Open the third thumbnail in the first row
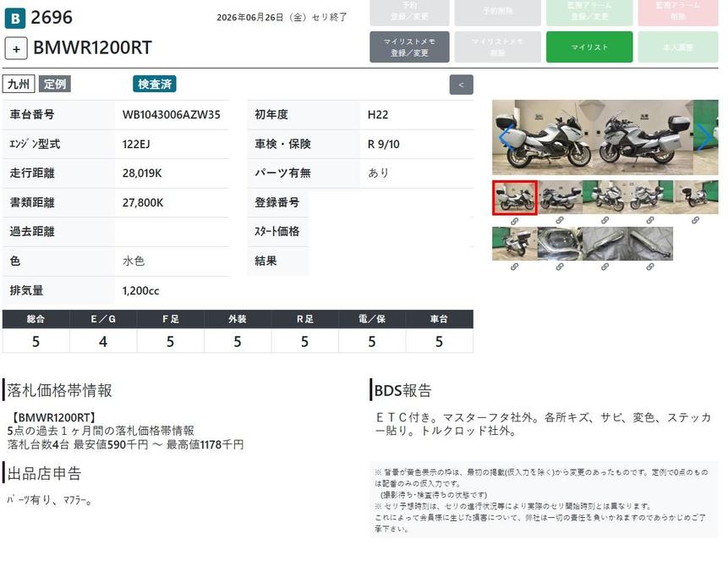 click(x=605, y=197)
